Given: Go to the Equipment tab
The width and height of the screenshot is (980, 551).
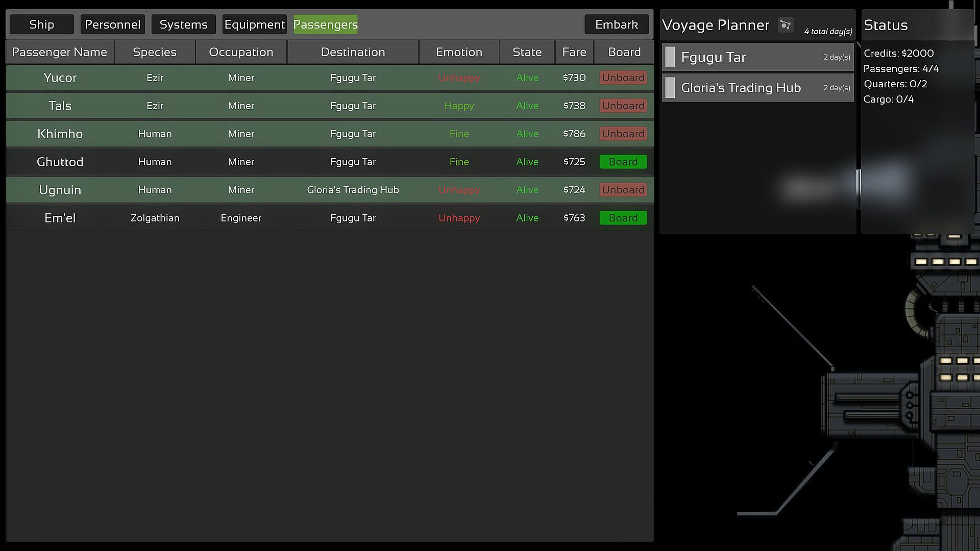Looking at the screenshot, I should tap(254, 24).
